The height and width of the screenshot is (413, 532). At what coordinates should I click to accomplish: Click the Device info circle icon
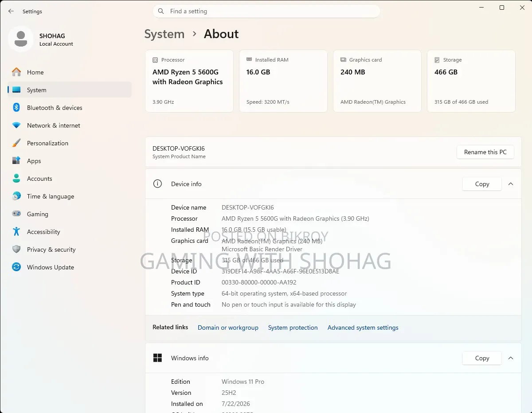(157, 183)
